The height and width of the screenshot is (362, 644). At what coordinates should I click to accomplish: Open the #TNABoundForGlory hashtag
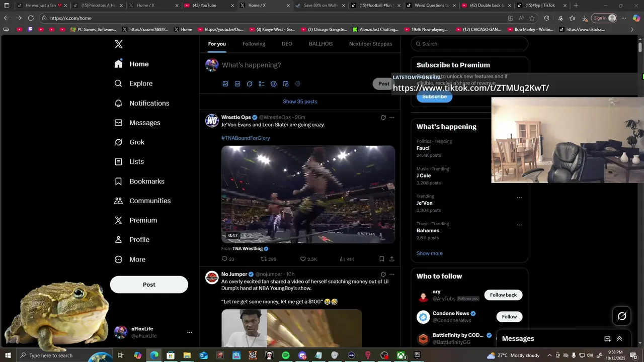tap(246, 138)
